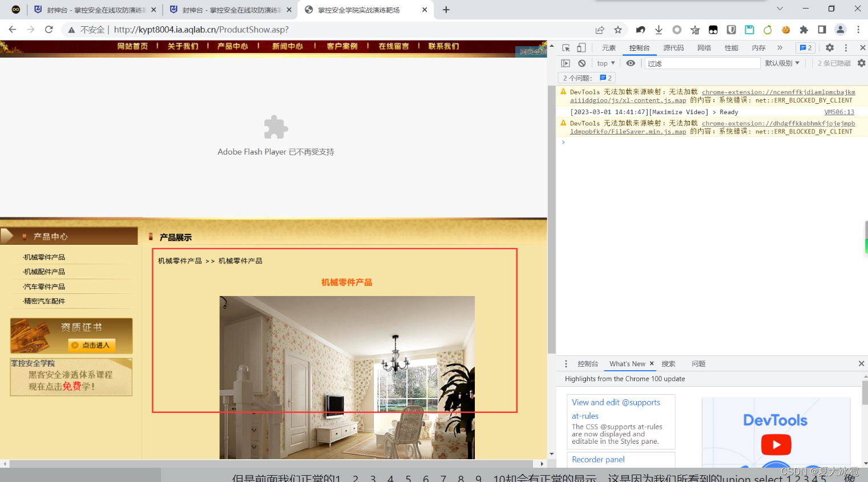Image resolution: width=868 pixels, height=482 pixels.
Task: Open a new browser tab with plus
Action: pos(446,10)
